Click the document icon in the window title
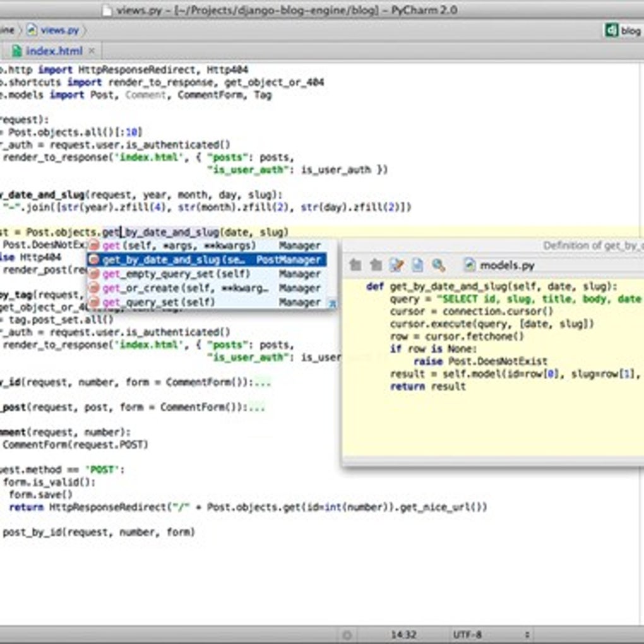644x644 pixels. 107,10
